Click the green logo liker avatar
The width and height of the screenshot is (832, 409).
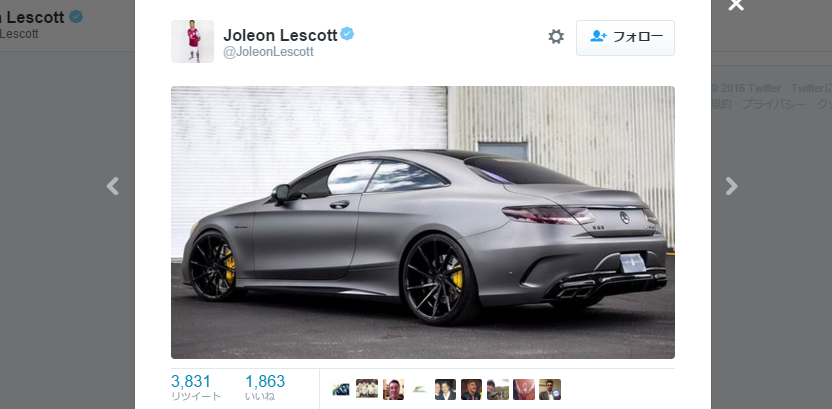419,389
